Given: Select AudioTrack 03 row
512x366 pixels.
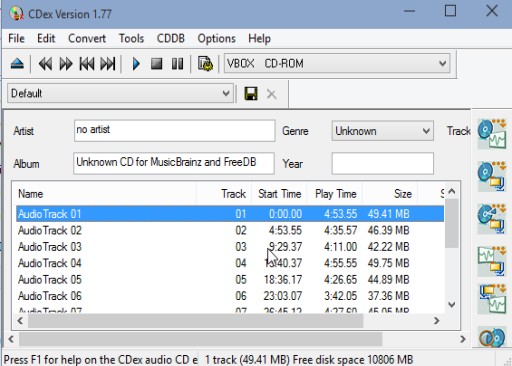Looking at the screenshot, I should tap(230, 247).
